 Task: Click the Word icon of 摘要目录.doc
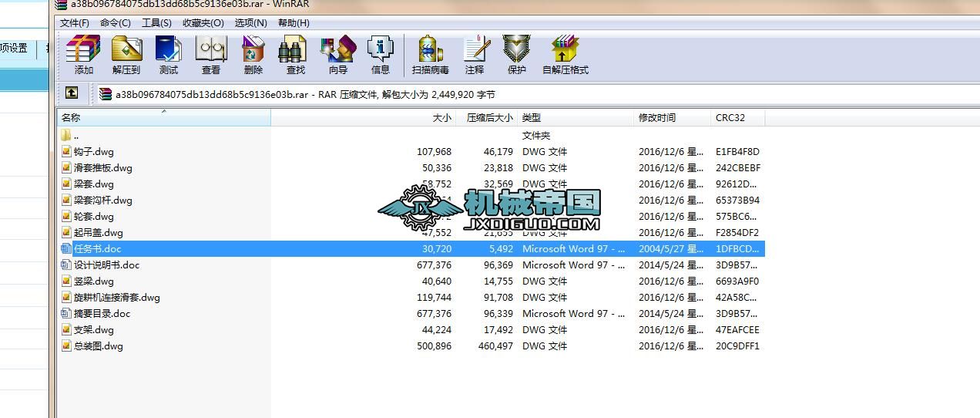66,313
